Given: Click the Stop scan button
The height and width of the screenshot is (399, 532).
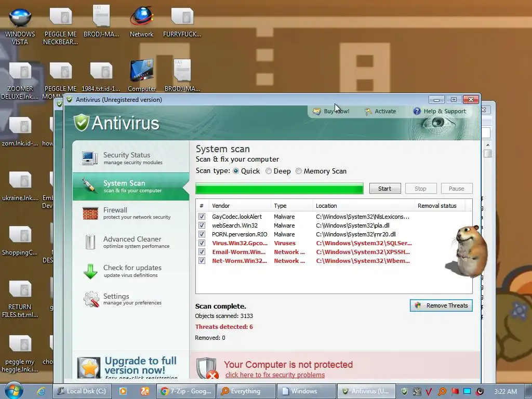Looking at the screenshot, I should 420,188.
